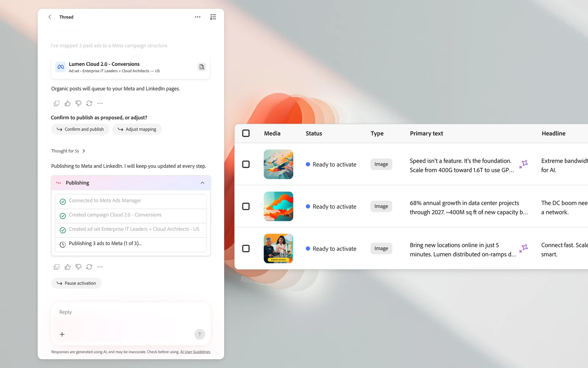
Task: Click check icon beside Created ad set Enterprise
Action: [x=63, y=230]
